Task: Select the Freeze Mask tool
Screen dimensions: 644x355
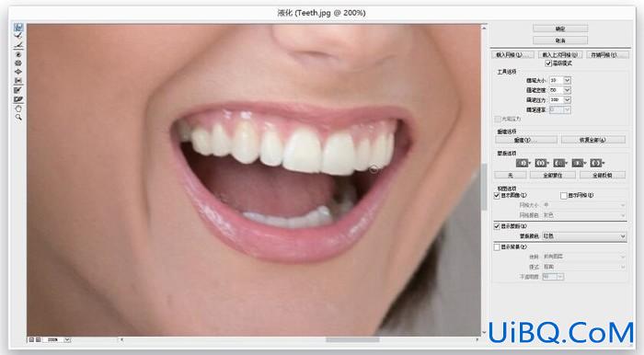Action: click(x=18, y=90)
